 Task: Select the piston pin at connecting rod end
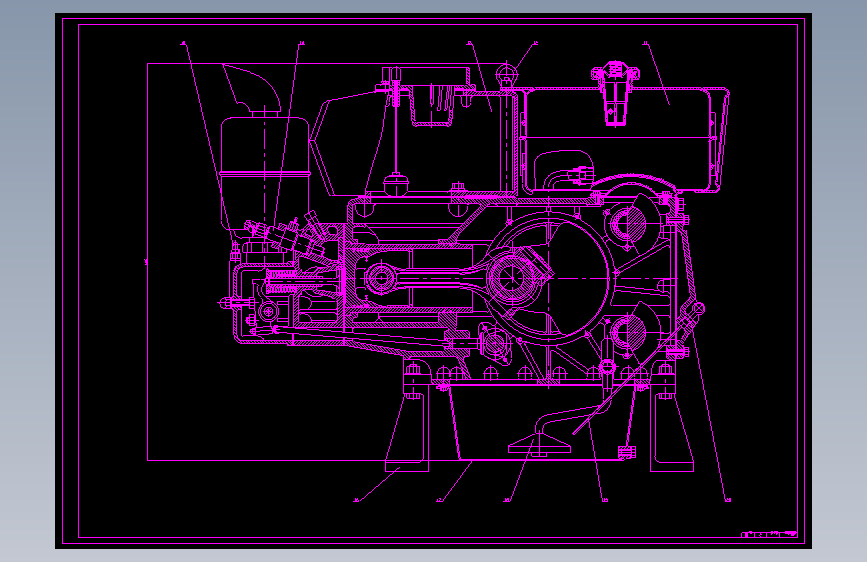coord(380,277)
